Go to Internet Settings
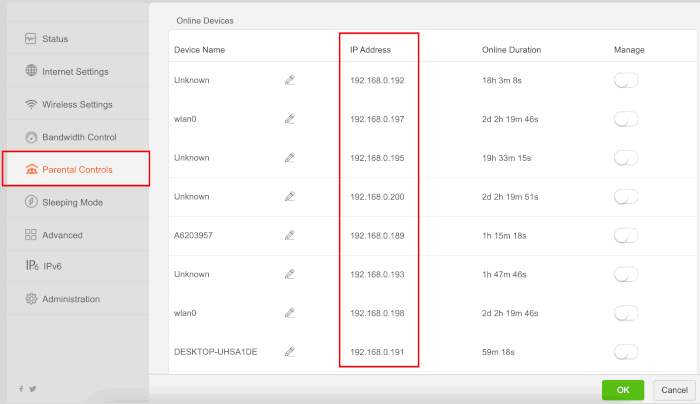The height and width of the screenshot is (404, 700). [78, 71]
